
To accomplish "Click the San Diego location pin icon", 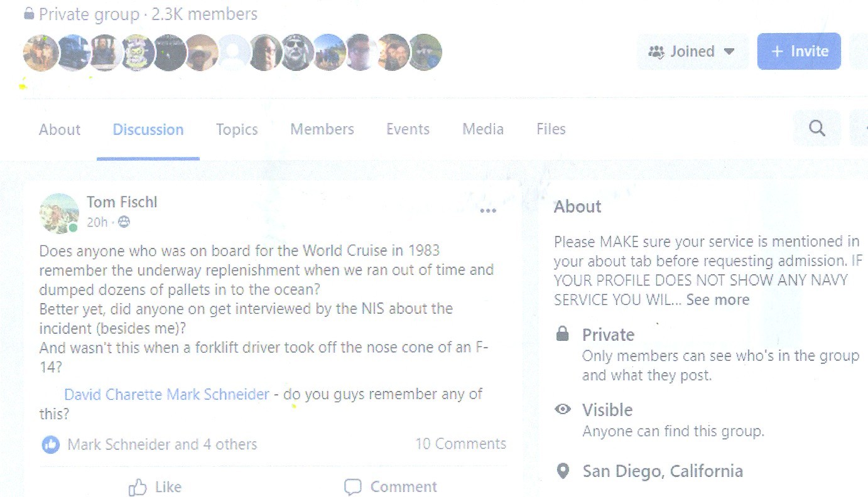I will pos(563,471).
